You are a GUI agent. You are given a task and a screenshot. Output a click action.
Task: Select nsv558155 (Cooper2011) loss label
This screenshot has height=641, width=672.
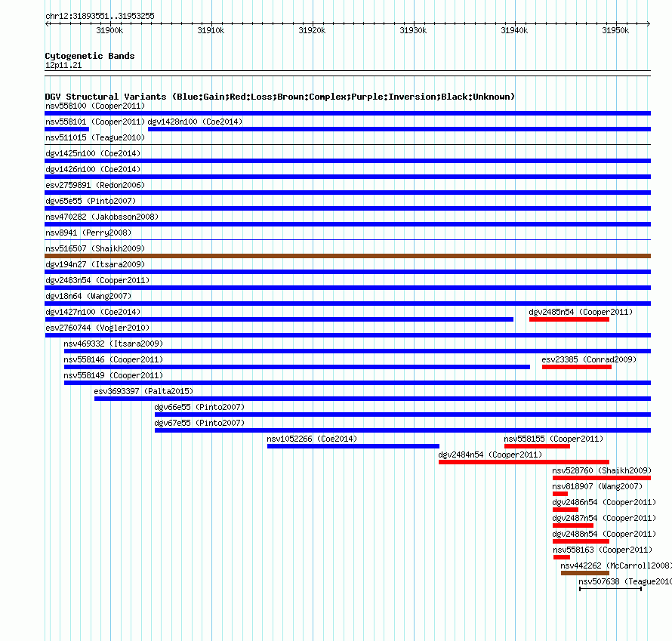[x=553, y=439]
